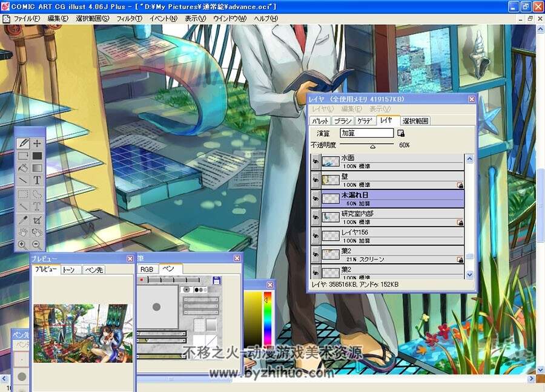Select the paint bucket fill tool
Image resolution: width=545 pixels, height=392 pixels.
click(23, 168)
